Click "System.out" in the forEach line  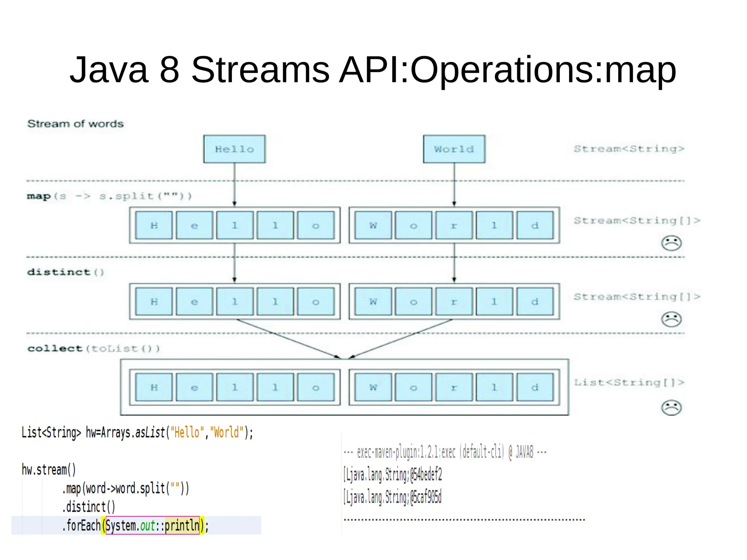[131, 526]
